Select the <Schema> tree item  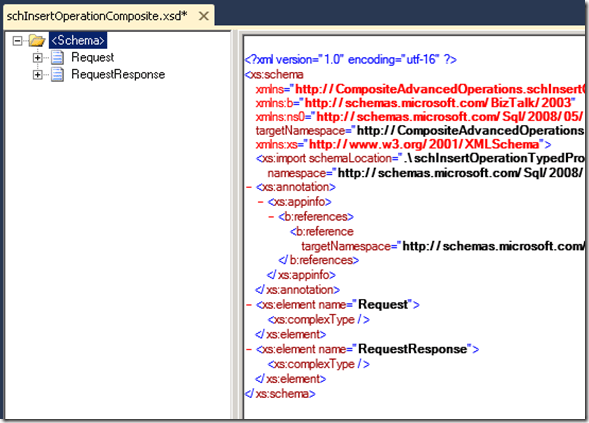(78, 40)
